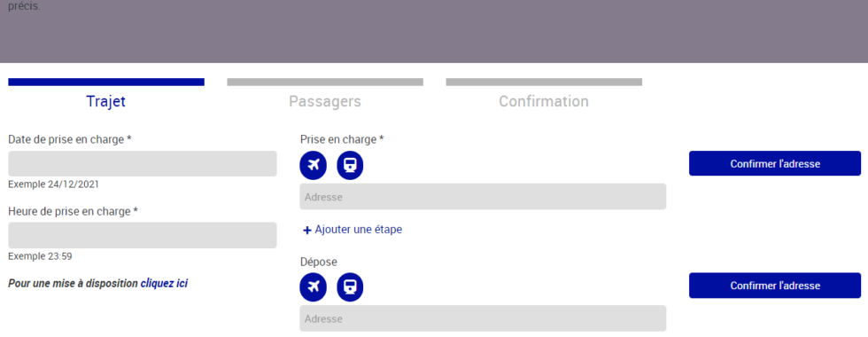Choose the airplane icon under Dépose

click(x=314, y=287)
